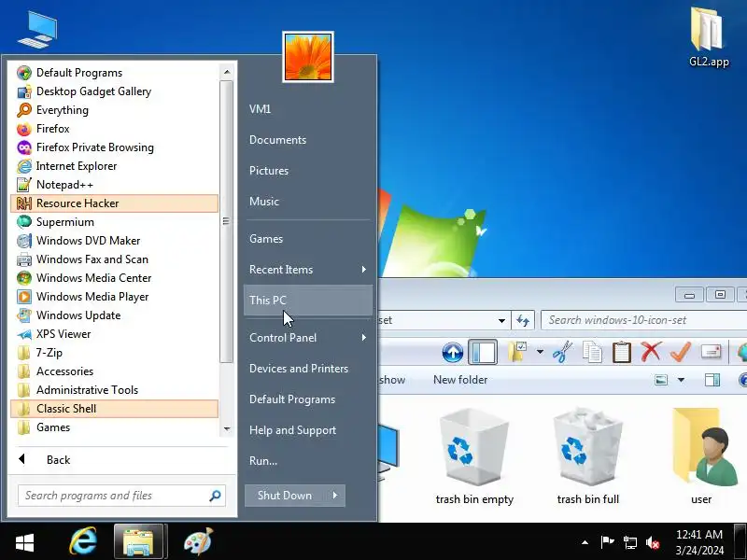Open the Windows Start button
Screen dimensions: 747x560
[x=25, y=542]
